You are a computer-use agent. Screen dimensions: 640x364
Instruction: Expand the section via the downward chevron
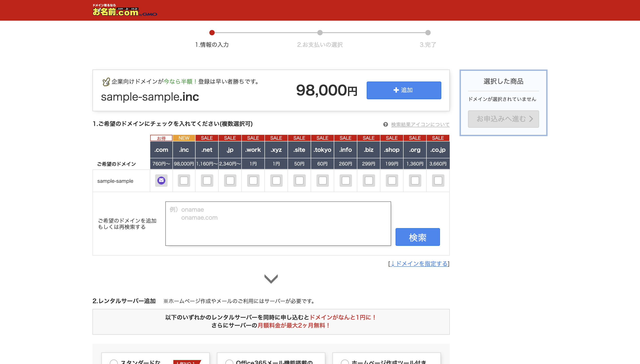[x=271, y=279]
